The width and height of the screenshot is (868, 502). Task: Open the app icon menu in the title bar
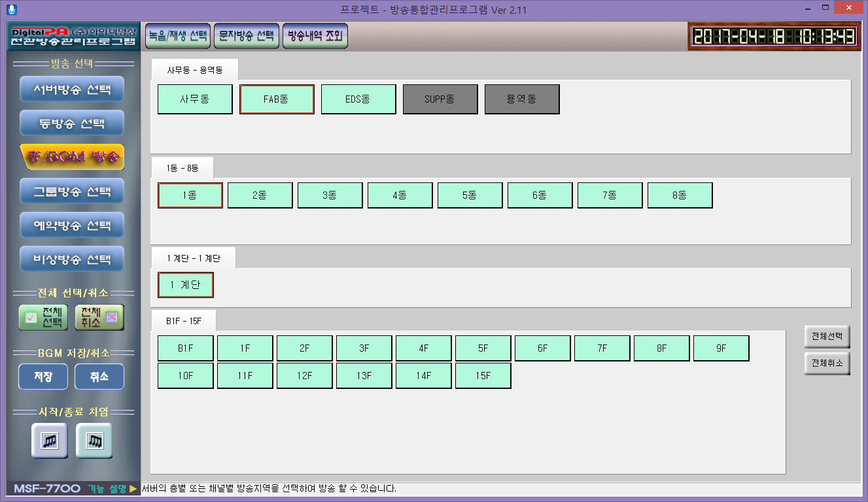tap(10, 9)
